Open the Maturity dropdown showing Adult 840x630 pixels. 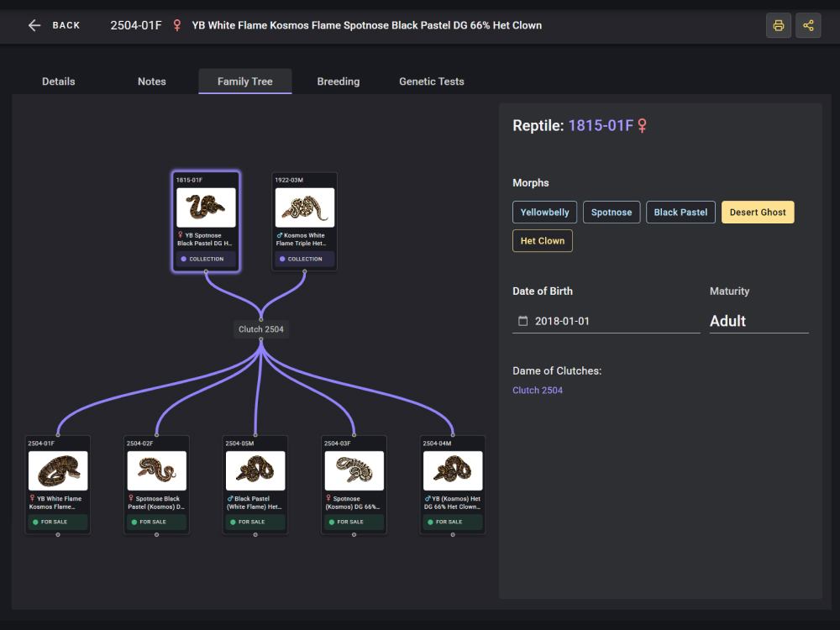click(759, 321)
